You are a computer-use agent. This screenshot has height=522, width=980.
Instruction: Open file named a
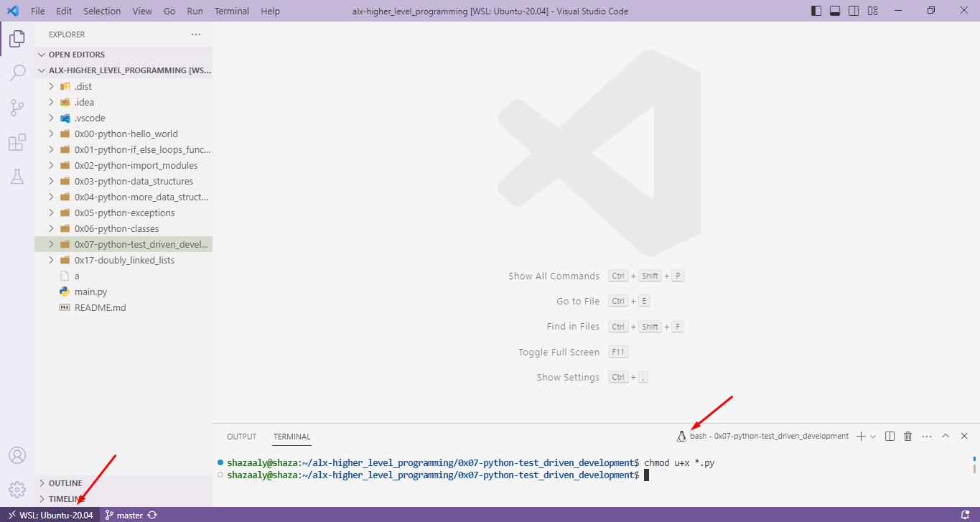123,276
